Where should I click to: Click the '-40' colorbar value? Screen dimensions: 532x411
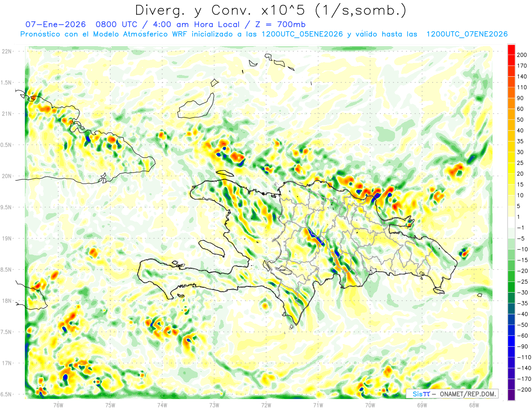(522, 314)
